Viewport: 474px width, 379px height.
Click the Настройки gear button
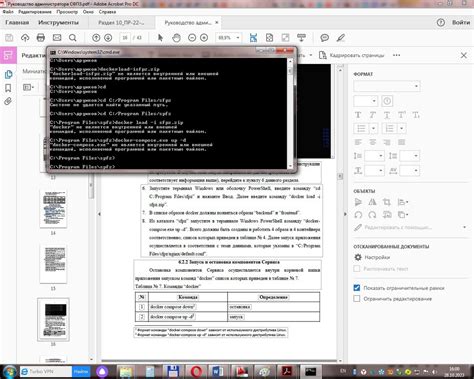click(x=372, y=257)
